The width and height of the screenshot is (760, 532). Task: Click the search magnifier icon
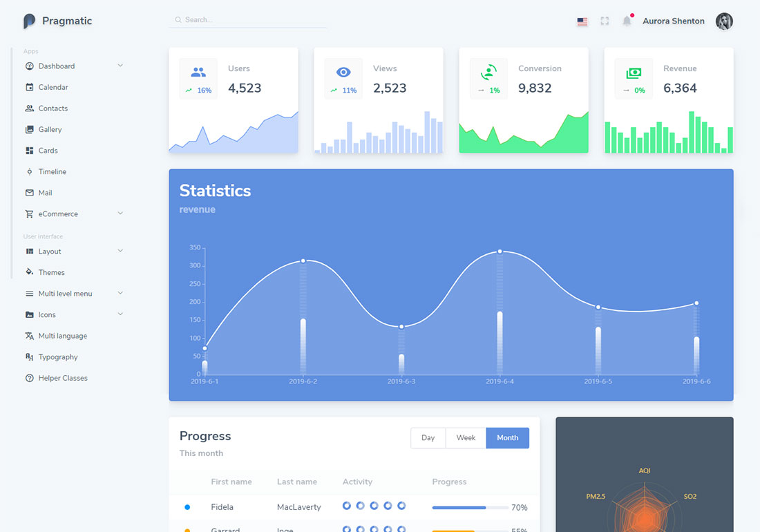tap(178, 20)
